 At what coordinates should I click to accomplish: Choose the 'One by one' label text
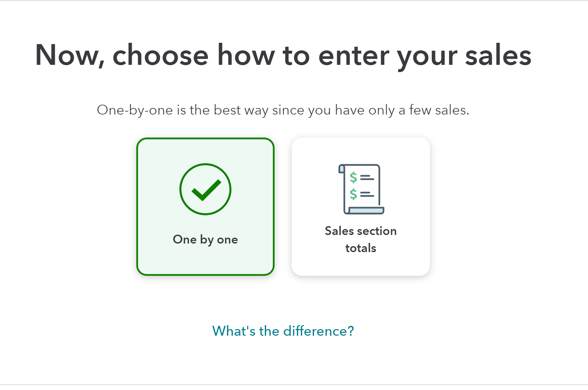click(205, 240)
